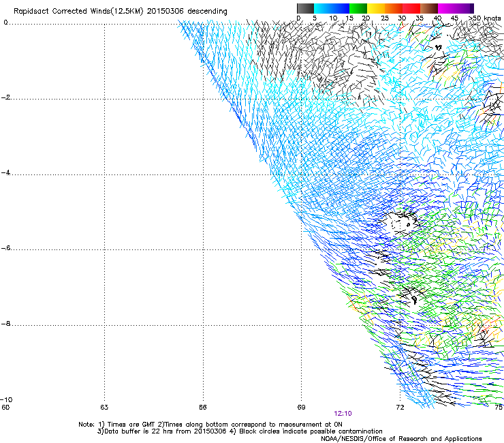
Task: Click the red 30-35 knots legend swatch
Action: 411,8
